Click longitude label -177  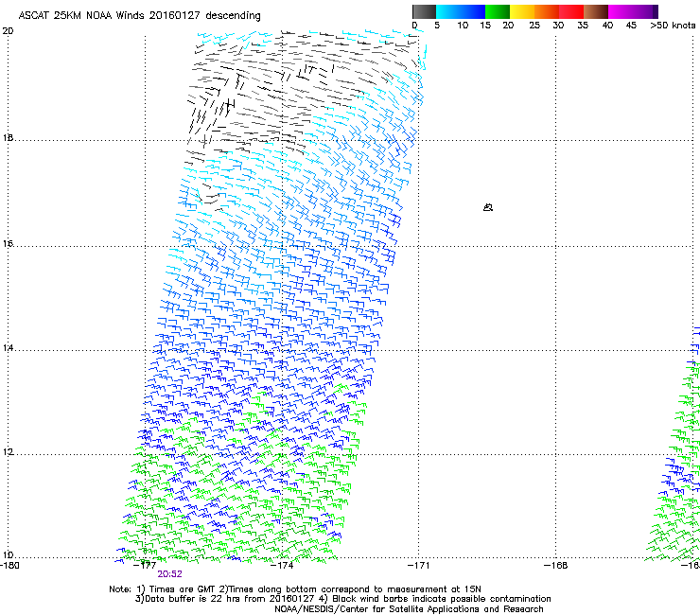(145, 566)
